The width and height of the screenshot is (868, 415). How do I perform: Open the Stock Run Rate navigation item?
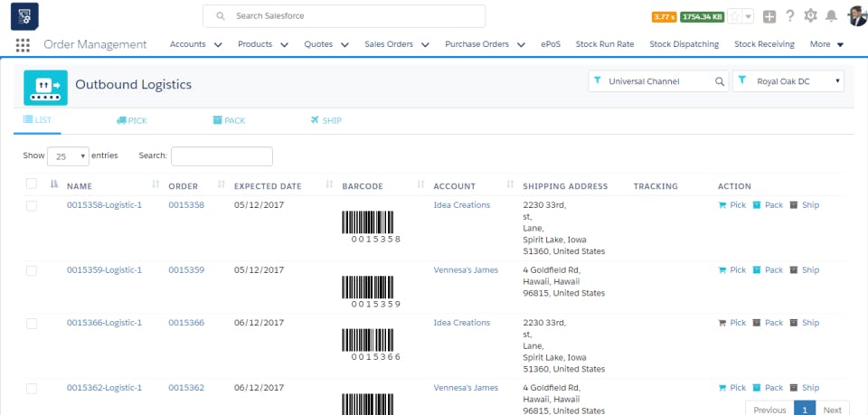point(605,44)
